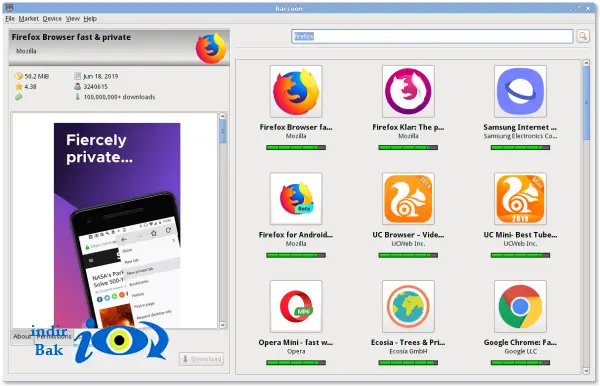Click the 'Opera Mini - fast w...' title
This screenshot has width=600, height=386.
coord(296,342)
